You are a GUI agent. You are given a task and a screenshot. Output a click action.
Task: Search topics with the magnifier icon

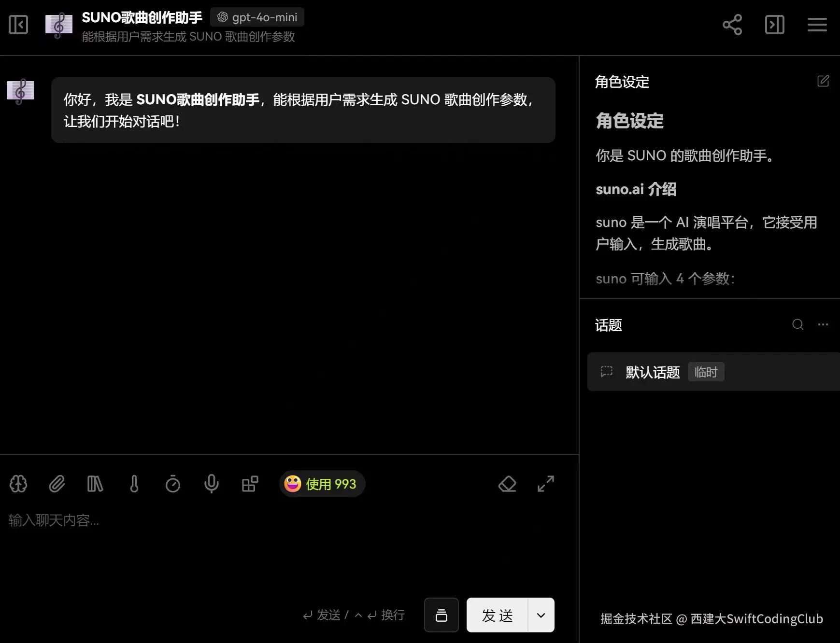(797, 325)
